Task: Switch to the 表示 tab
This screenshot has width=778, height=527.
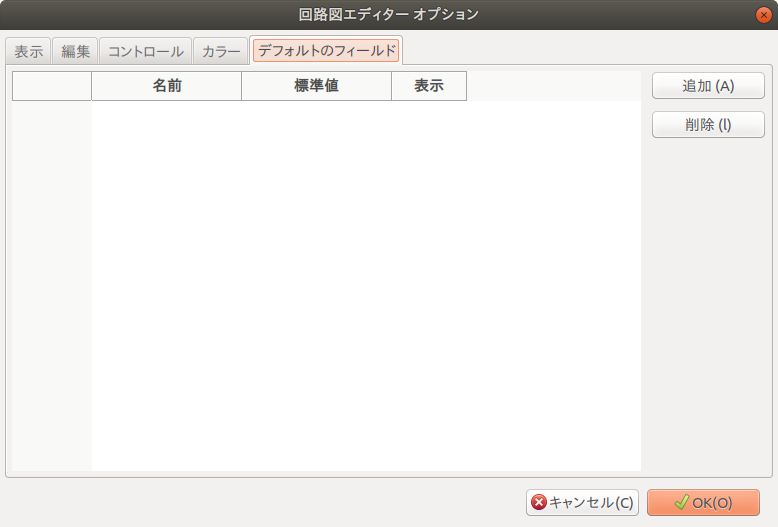Action: (28, 51)
